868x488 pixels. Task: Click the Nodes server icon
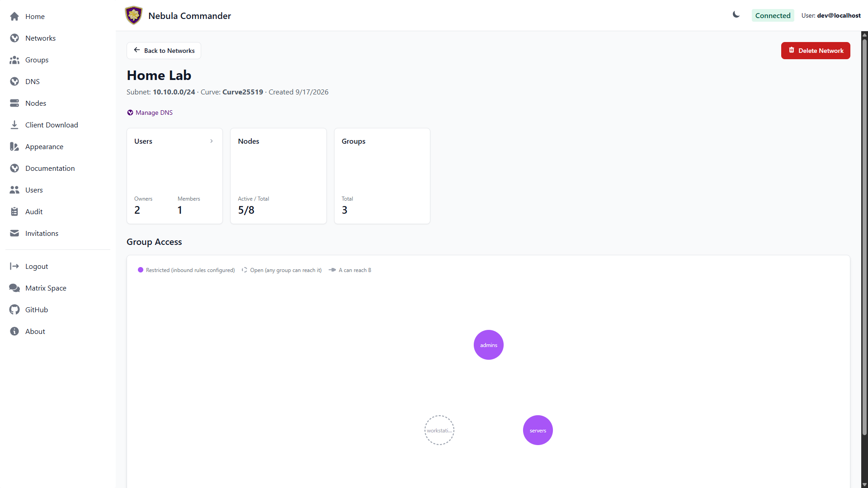coord(14,103)
